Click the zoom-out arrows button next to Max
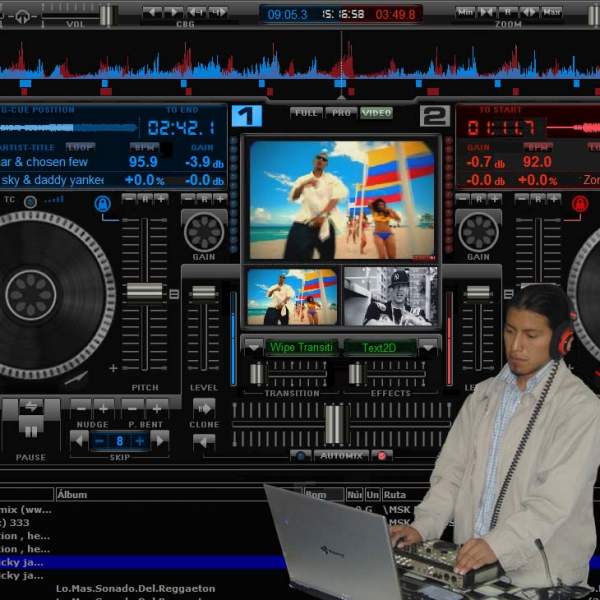This screenshot has height=600, width=600. pos(529,12)
